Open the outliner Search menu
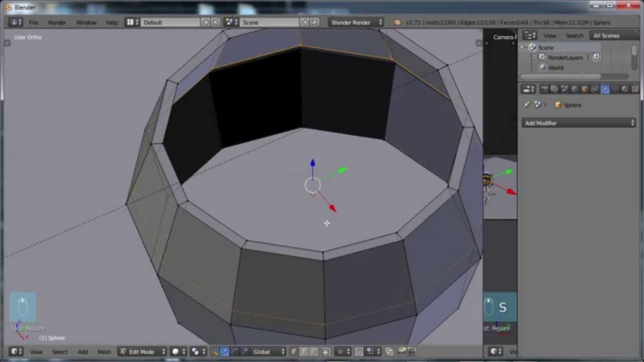Image resolution: width=644 pixels, height=362 pixels. 575,36
